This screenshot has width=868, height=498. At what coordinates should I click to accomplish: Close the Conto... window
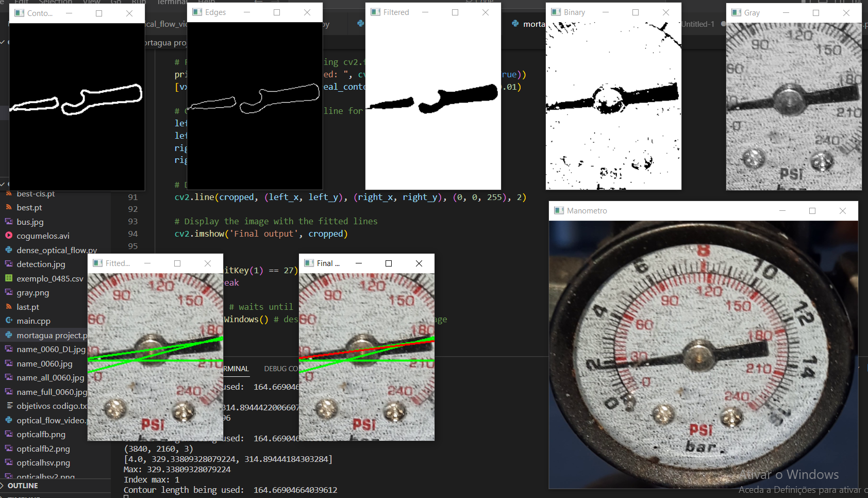[129, 13]
